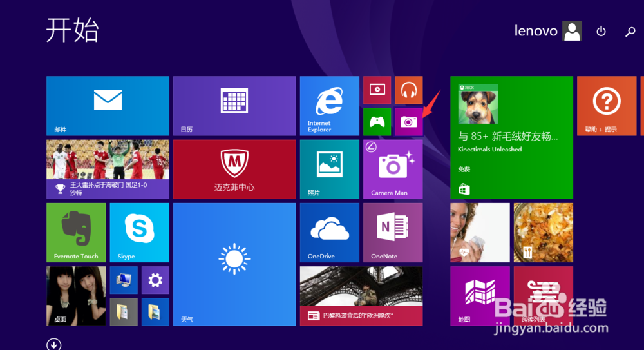The image size is (644, 350).
Task: Open Evernote Touch tile
Action: pos(76,233)
